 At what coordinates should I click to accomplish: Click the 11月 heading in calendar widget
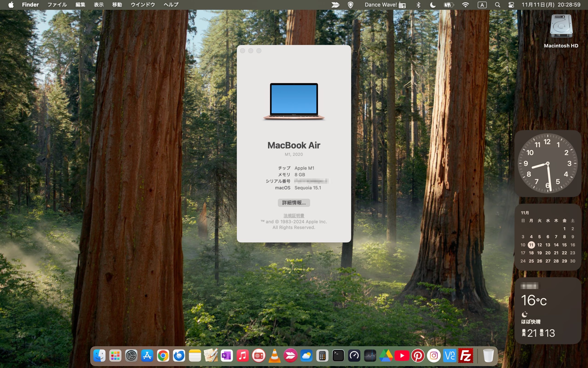(525, 213)
